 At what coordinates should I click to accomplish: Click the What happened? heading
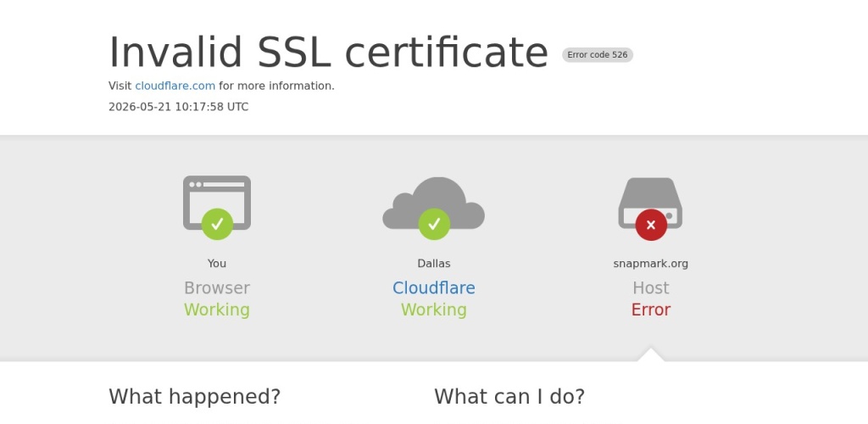(194, 396)
